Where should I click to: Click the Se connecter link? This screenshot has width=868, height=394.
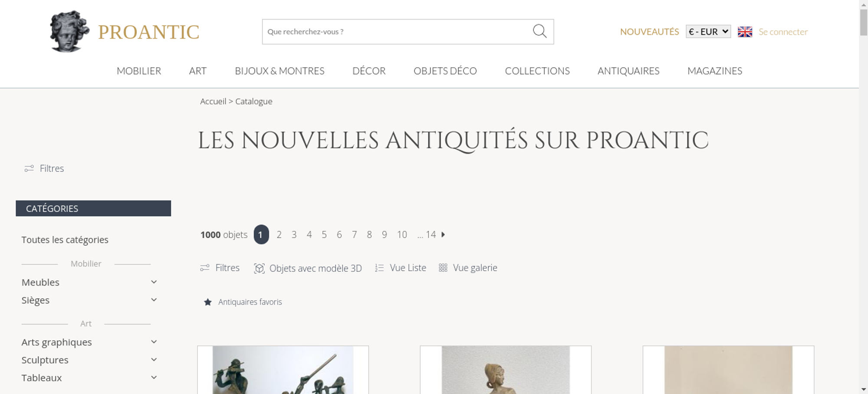pyautogui.click(x=783, y=32)
